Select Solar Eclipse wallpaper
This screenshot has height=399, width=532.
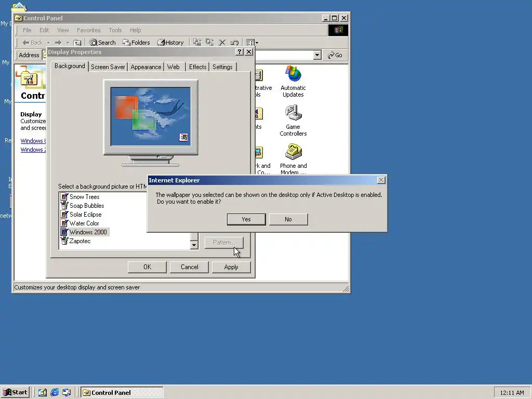pyautogui.click(x=86, y=215)
